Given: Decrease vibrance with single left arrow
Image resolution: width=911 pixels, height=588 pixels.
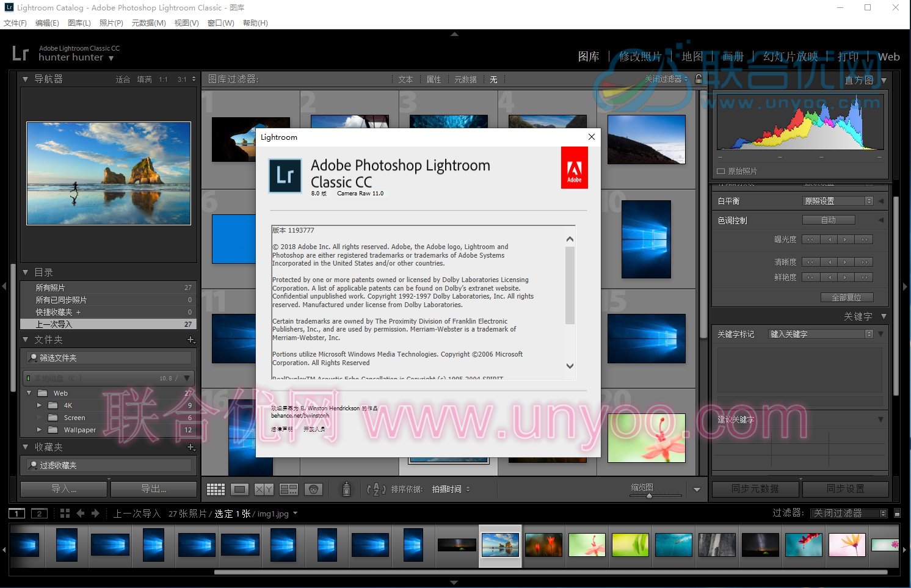Looking at the screenshot, I should 829,277.
